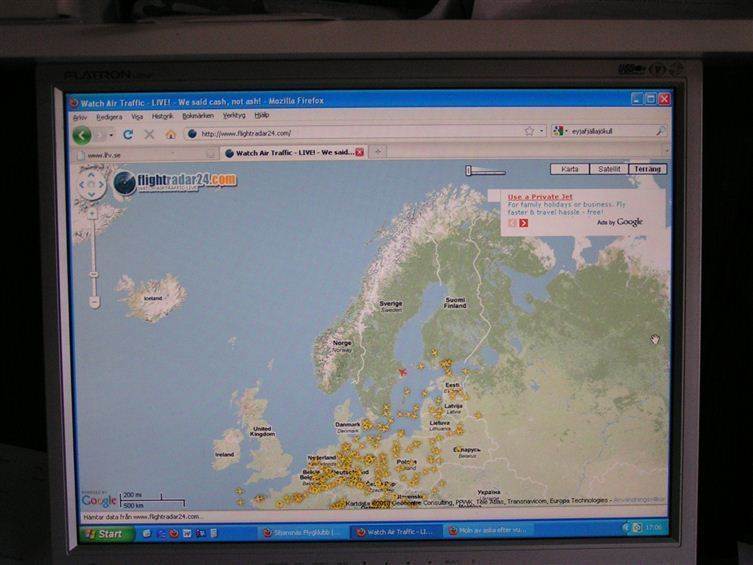
Task: Switch map to Satellit view
Action: point(608,169)
